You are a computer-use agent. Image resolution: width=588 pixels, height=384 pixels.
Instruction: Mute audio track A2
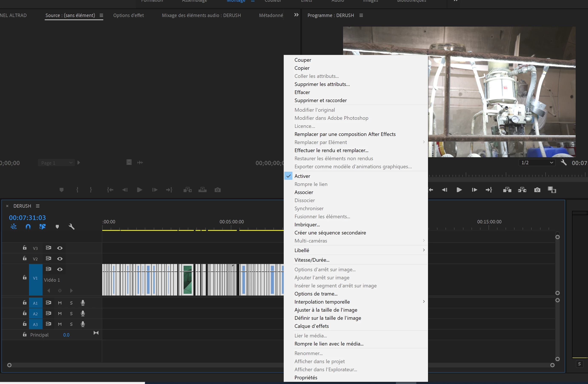click(x=60, y=313)
